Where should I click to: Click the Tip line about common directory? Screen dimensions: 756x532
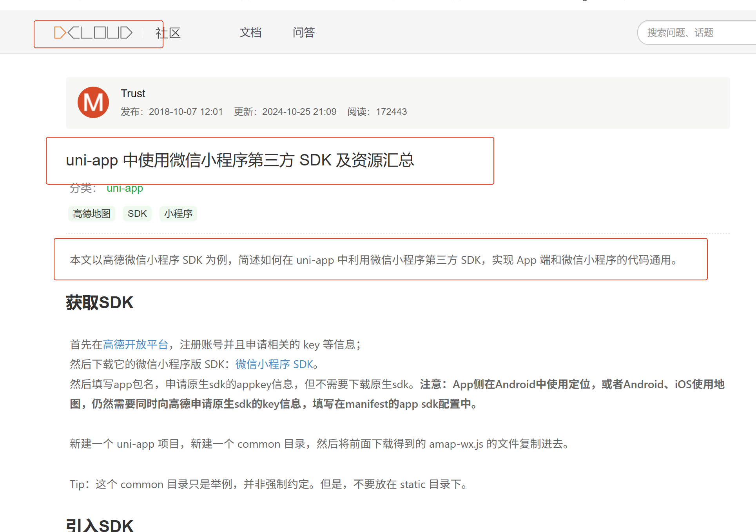coord(269,484)
